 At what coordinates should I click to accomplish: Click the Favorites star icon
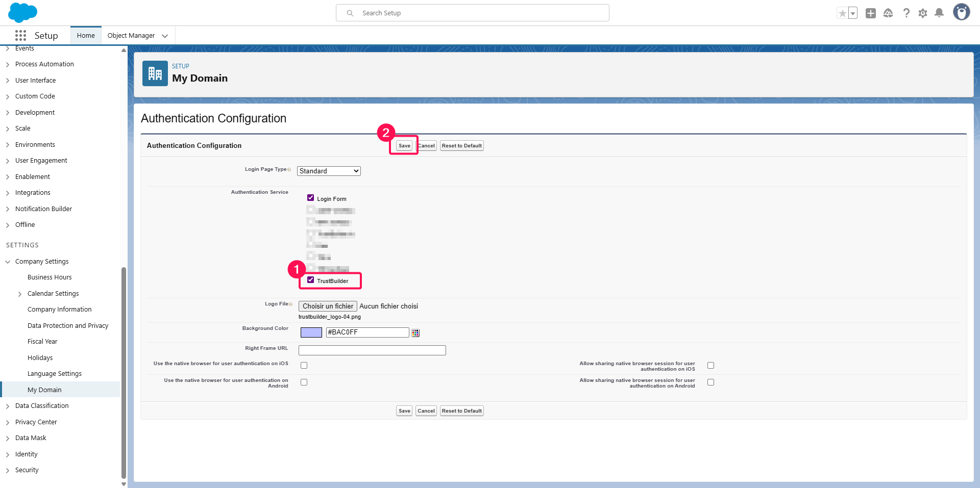842,13
